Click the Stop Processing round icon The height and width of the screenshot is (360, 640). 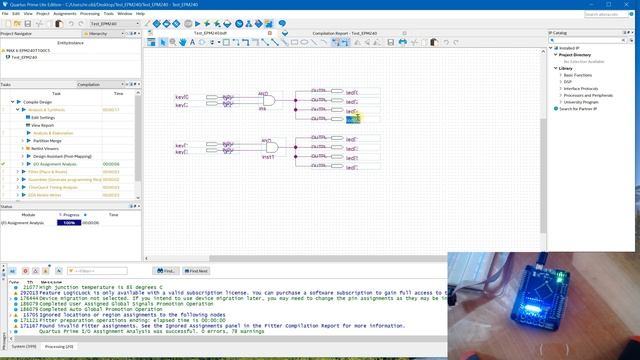[188, 24]
